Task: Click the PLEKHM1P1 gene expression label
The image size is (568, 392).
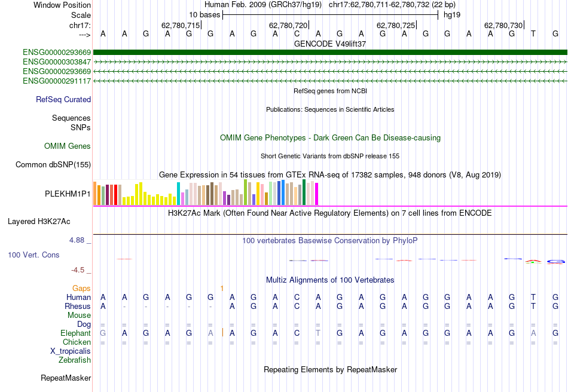Action: [x=68, y=194]
